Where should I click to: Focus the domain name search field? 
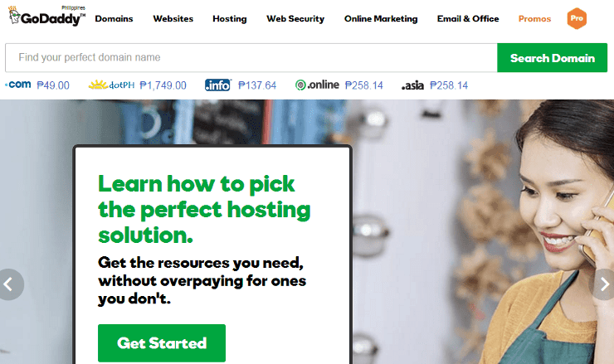(251, 57)
